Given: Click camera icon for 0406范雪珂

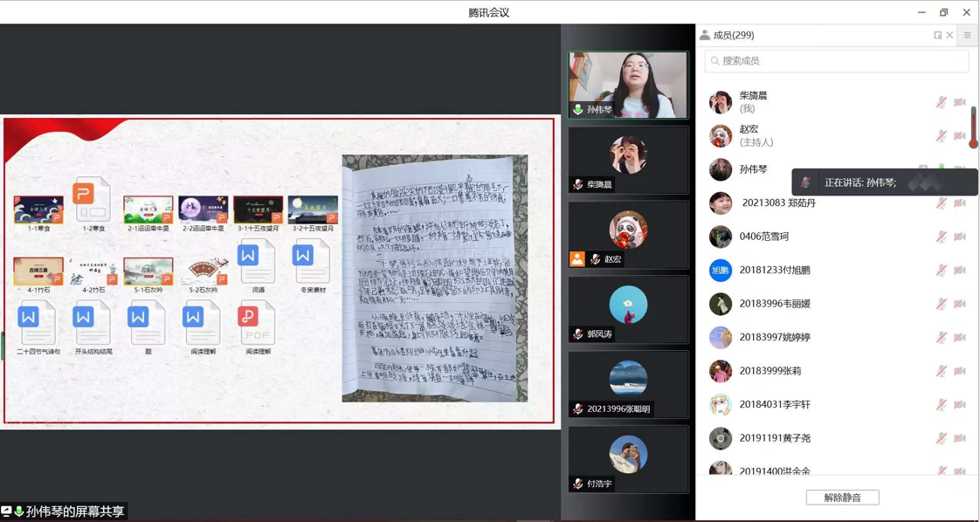Looking at the screenshot, I should (960, 237).
